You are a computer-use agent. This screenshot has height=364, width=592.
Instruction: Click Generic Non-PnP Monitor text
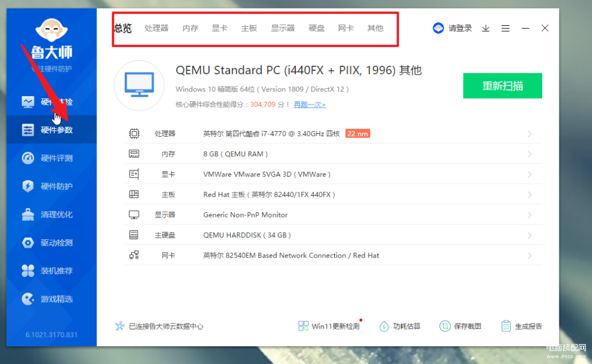(245, 215)
